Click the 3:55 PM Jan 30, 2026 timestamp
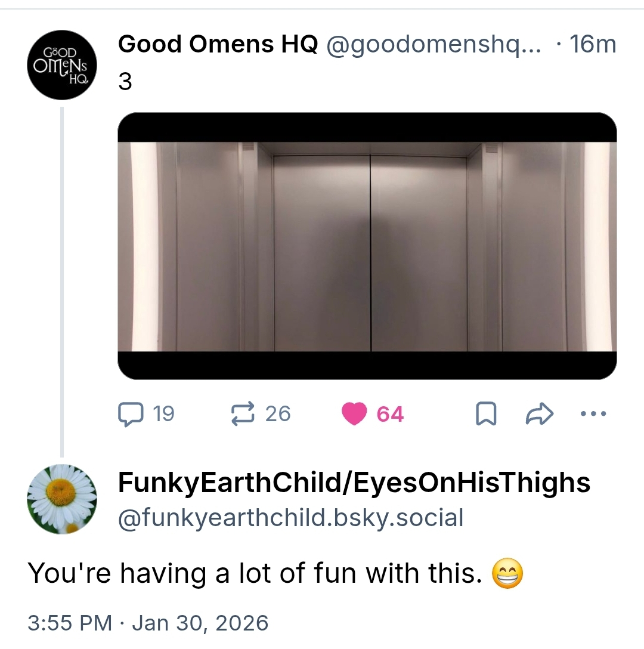 (148, 623)
